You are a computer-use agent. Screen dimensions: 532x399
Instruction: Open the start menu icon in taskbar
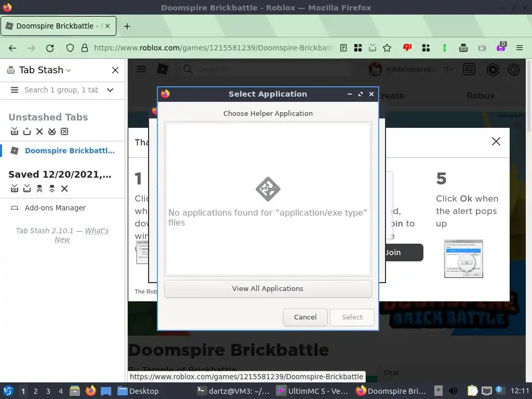pyautogui.click(x=8, y=391)
